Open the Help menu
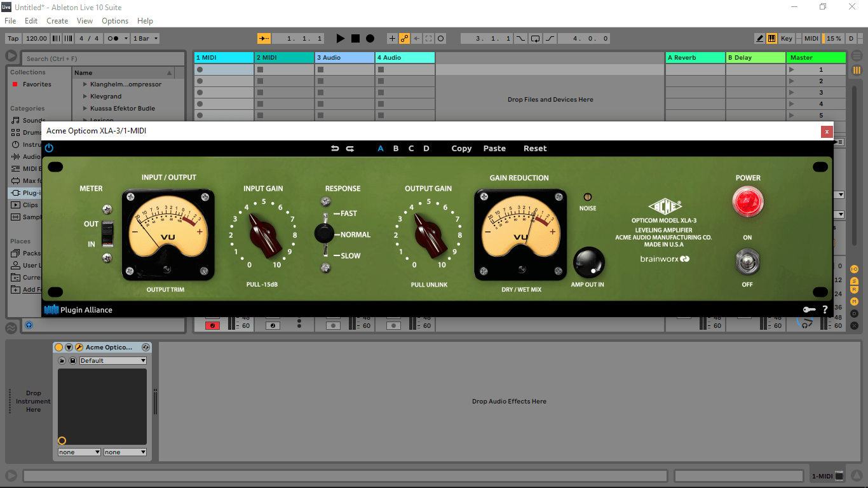Image resolution: width=868 pixels, height=488 pixels. 146,21
